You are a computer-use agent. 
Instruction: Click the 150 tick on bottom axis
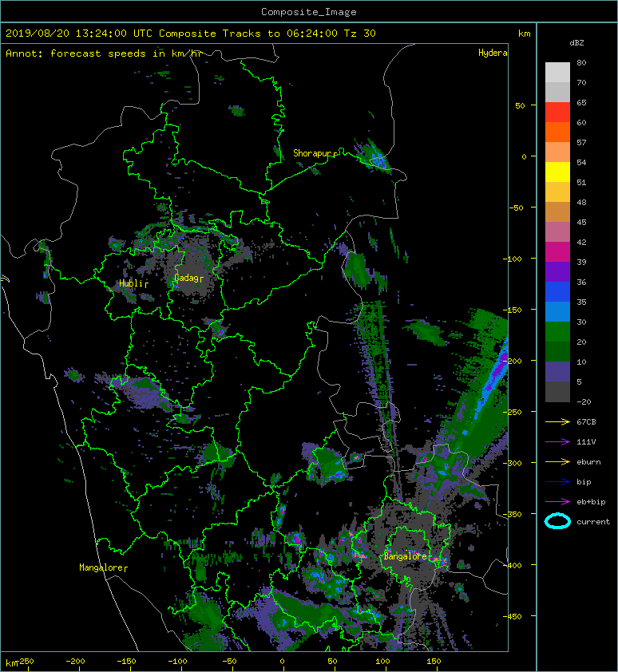434,662
